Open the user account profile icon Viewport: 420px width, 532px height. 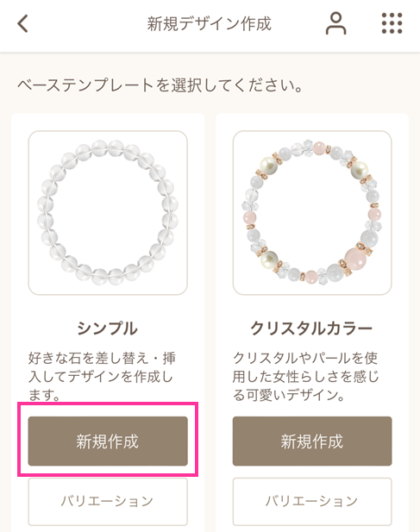click(x=335, y=23)
